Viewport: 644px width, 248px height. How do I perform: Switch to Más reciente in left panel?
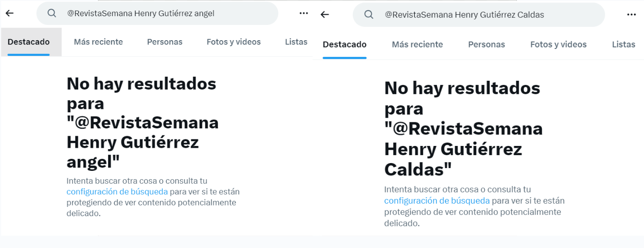tap(98, 42)
